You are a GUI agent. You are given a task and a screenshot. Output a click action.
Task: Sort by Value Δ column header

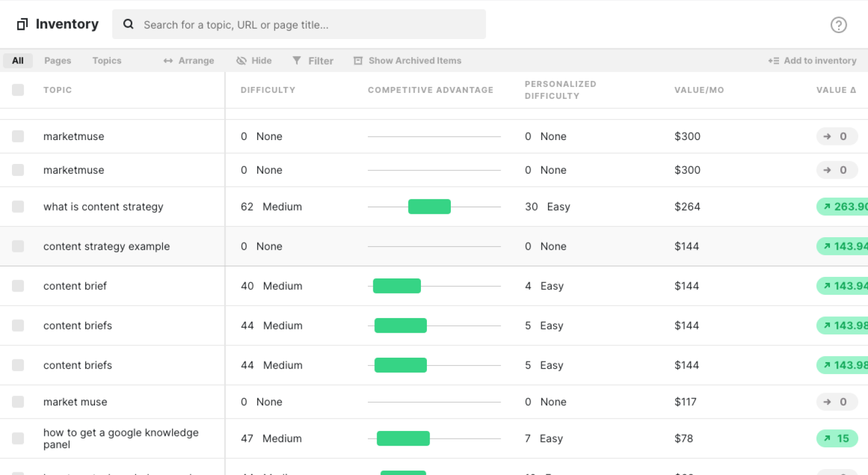(835, 90)
